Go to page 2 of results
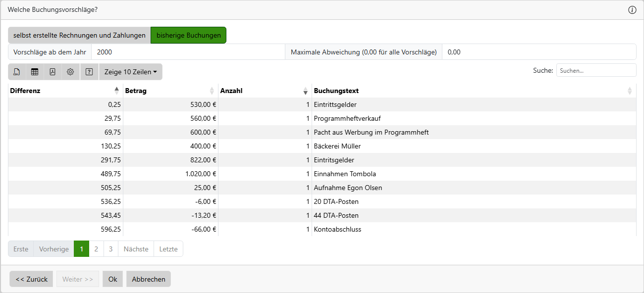The width and height of the screenshot is (644, 293). tap(96, 249)
